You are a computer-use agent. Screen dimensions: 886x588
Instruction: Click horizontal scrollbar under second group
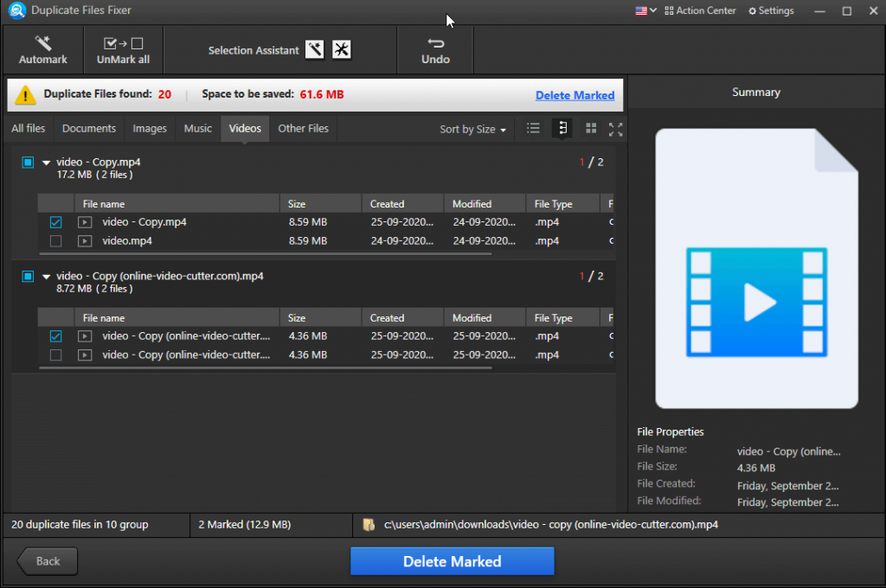click(266, 368)
